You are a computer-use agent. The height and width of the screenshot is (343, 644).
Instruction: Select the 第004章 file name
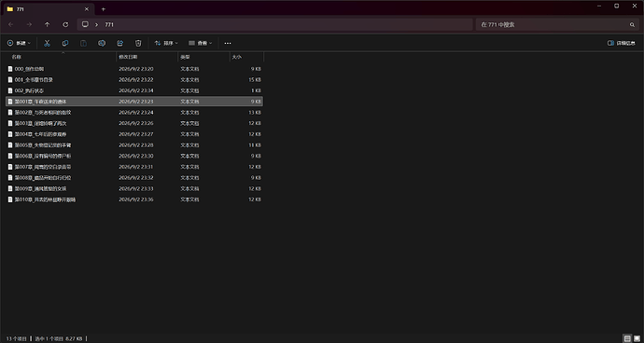pyautogui.click(x=40, y=134)
